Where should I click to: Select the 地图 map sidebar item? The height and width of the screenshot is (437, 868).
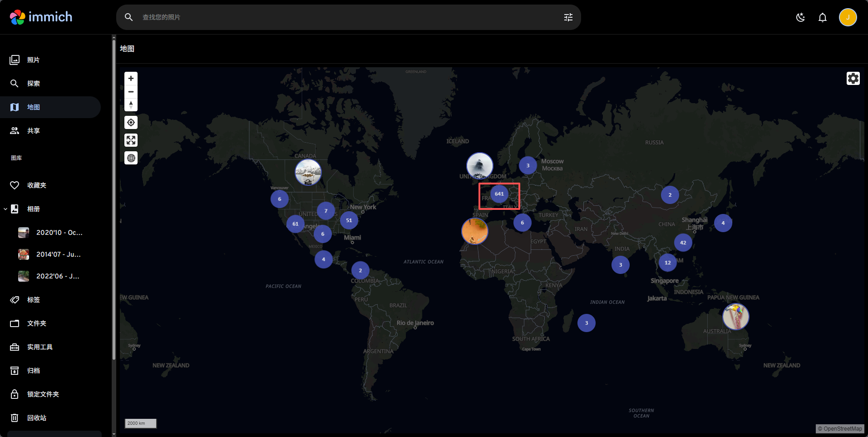click(50, 107)
